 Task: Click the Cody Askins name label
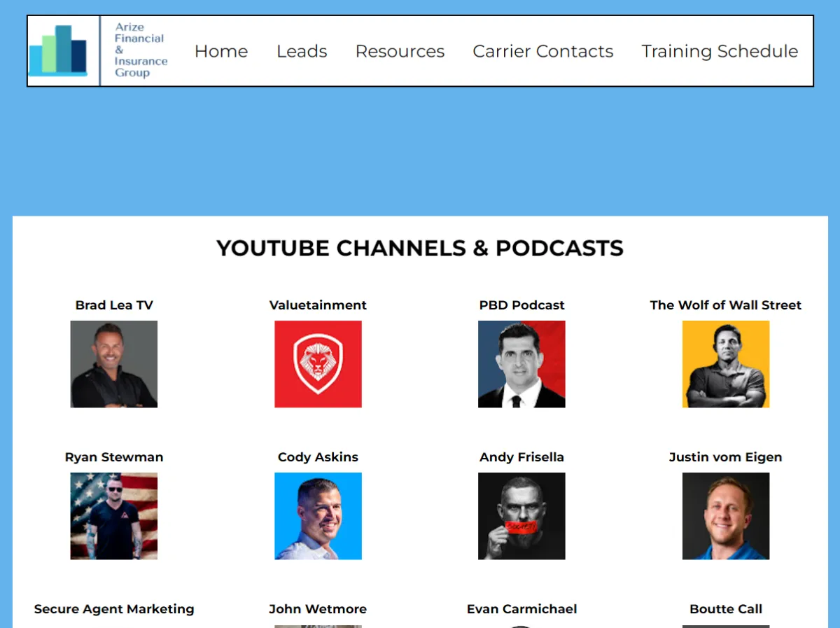[318, 457]
